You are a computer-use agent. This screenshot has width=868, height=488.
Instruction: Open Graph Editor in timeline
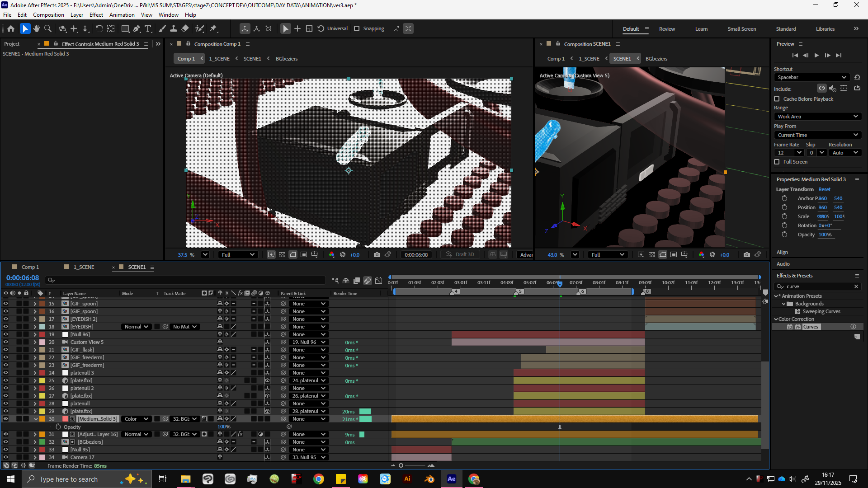coord(379,281)
